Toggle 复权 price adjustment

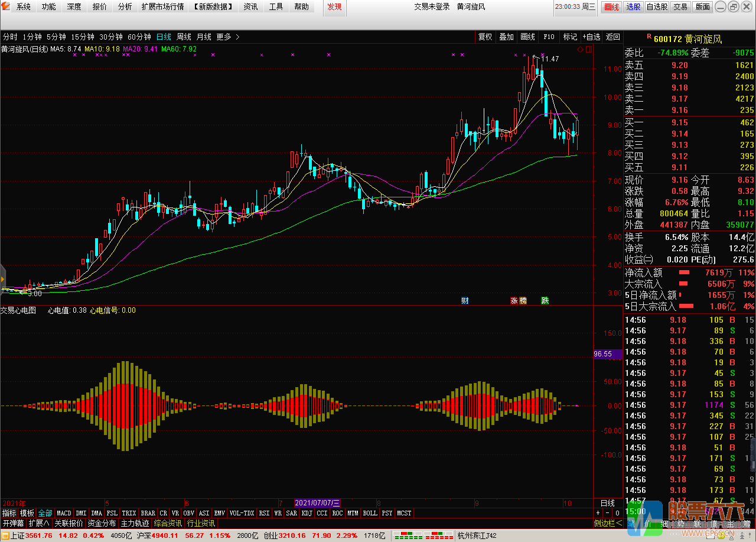coord(485,37)
